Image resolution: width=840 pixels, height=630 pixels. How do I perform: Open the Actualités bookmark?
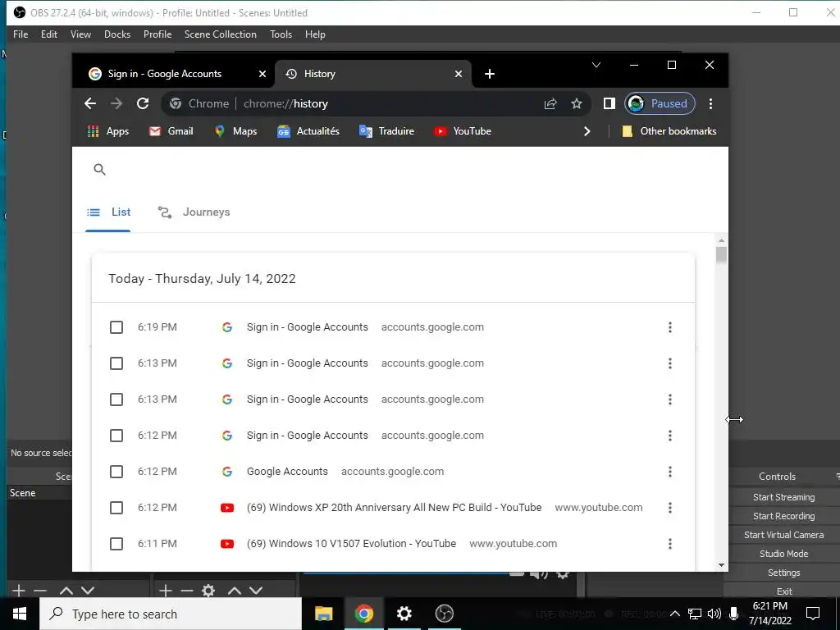point(308,131)
